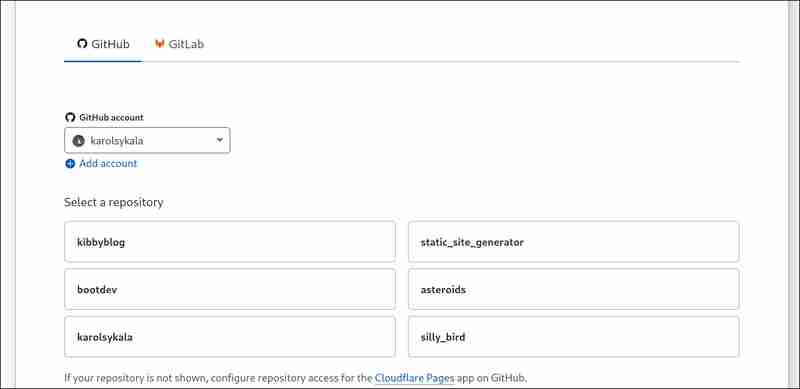Click the blue plus icon for Add account

(70, 164)
